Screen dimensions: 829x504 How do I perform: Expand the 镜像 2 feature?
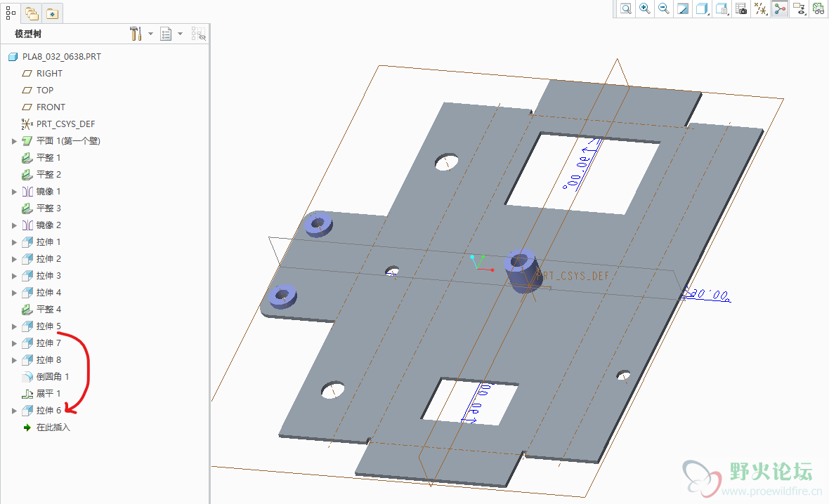click(x=14, y=225)
